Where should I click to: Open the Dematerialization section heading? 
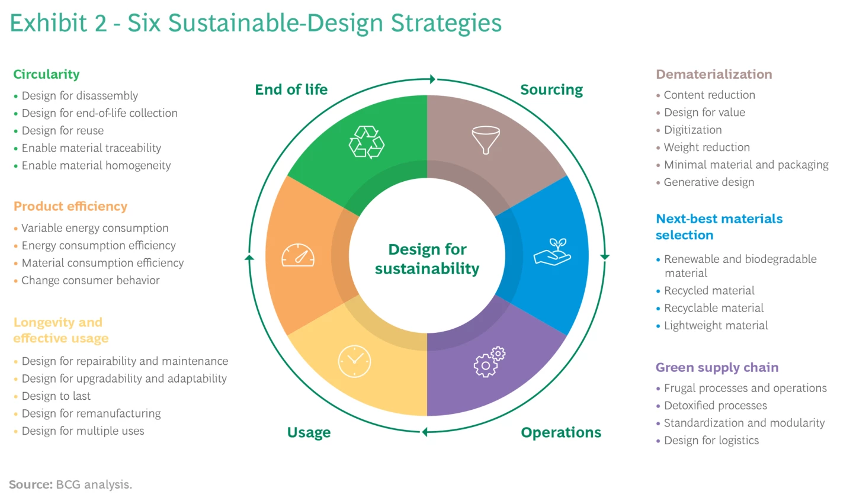tap(713, 74)
